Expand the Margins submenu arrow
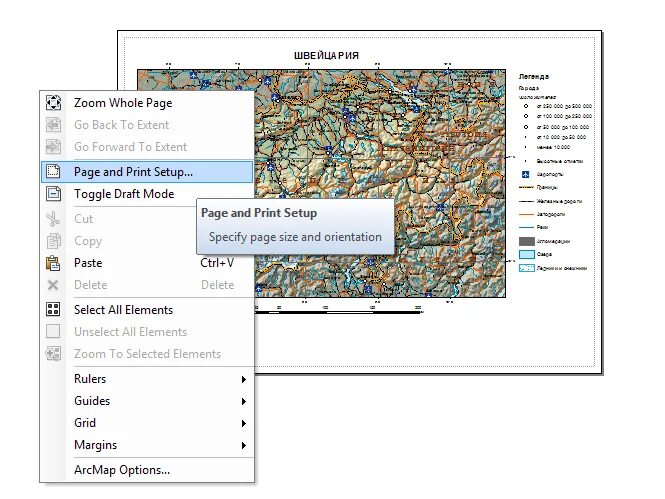Screen dimensions: 665x499 click(243, 445)
